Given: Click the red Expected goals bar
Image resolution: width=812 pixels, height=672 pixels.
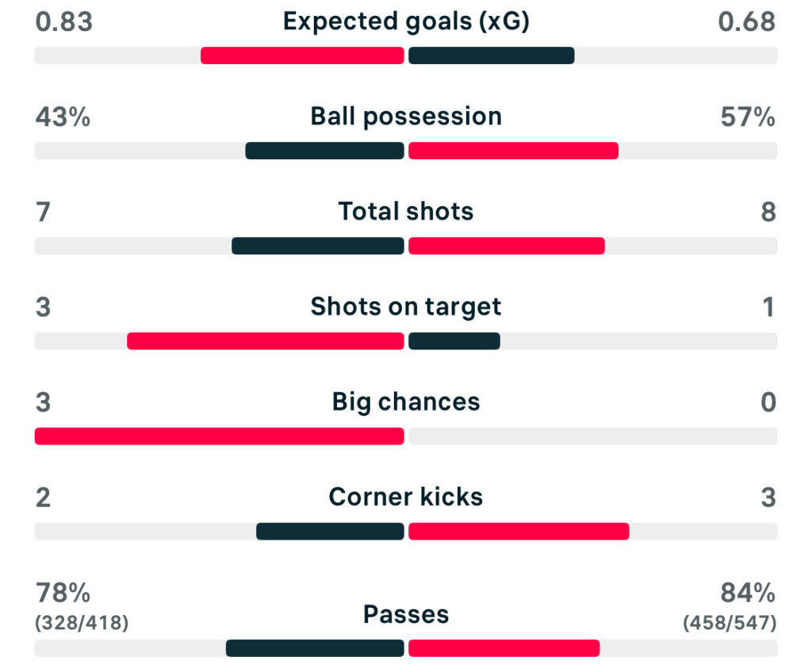Looking at the screenshot, I should click(302, 55).
